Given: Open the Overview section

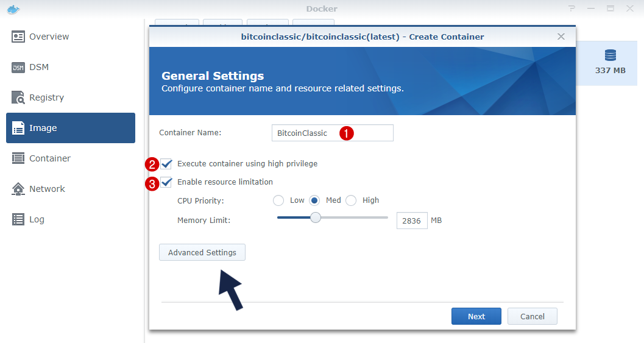Looking at the screenshot, I should (x=71, y=37).
